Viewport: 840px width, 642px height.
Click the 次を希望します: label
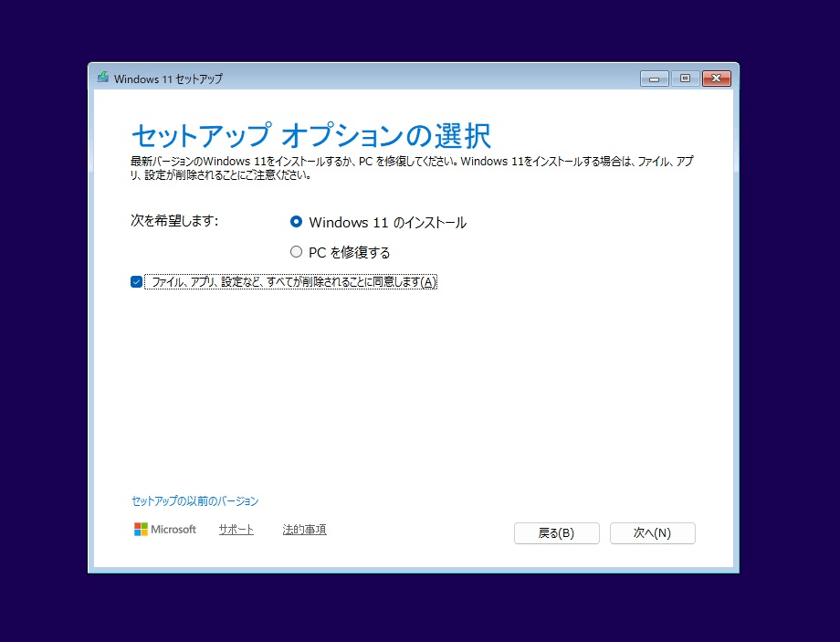(174, 221)
